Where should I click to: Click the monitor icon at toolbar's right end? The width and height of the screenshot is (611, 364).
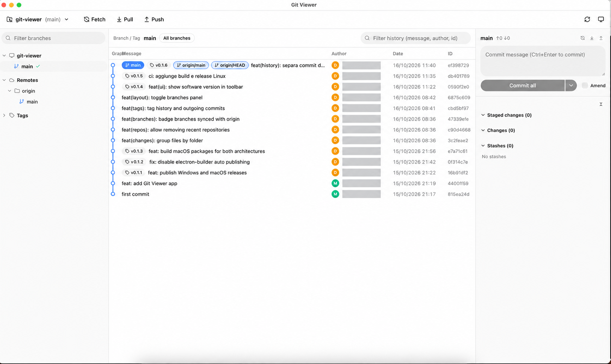pos(601,19)
